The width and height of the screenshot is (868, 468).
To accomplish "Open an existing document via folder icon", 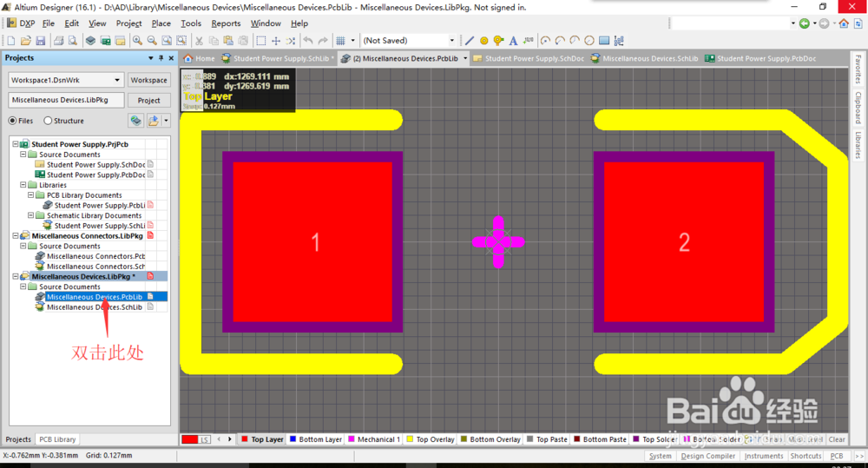I will pyautogui.click(x=25, y=41).
